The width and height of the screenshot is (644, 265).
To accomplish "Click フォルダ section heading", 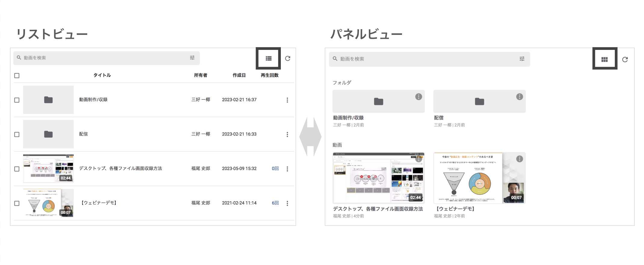I will [342, 83].
